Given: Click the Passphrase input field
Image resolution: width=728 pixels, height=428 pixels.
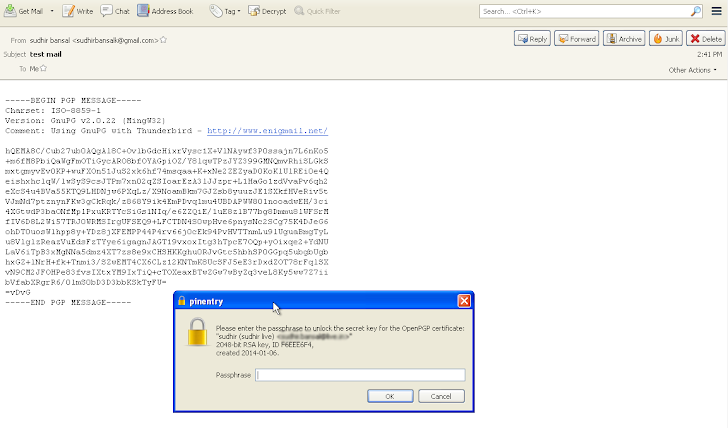Looking at the screenshot, I should (x=360, y=375).
